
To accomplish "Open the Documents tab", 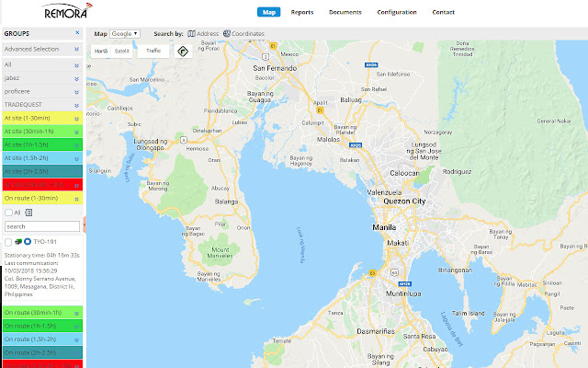I will coord(345,12).
